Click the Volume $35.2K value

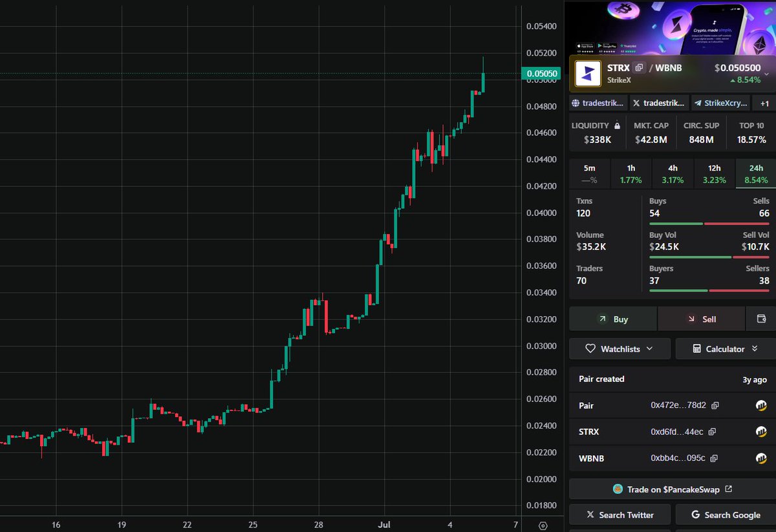pyautogui.click(x=591, y=246)
